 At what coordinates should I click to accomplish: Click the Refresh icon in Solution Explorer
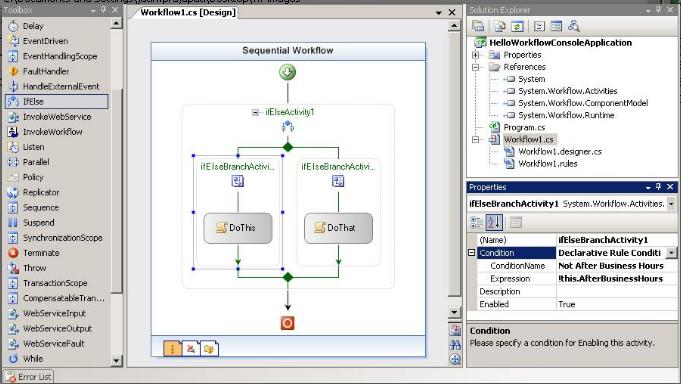517,26
